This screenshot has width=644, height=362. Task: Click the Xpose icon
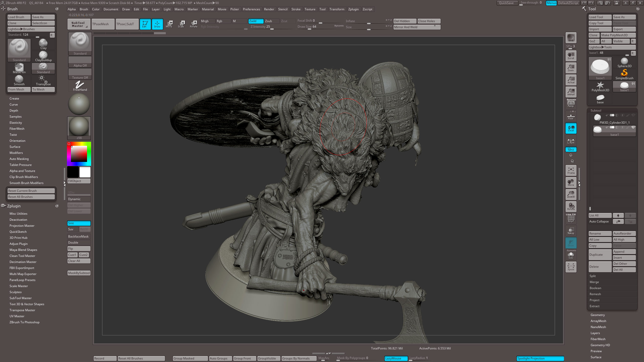click(571, 267)
